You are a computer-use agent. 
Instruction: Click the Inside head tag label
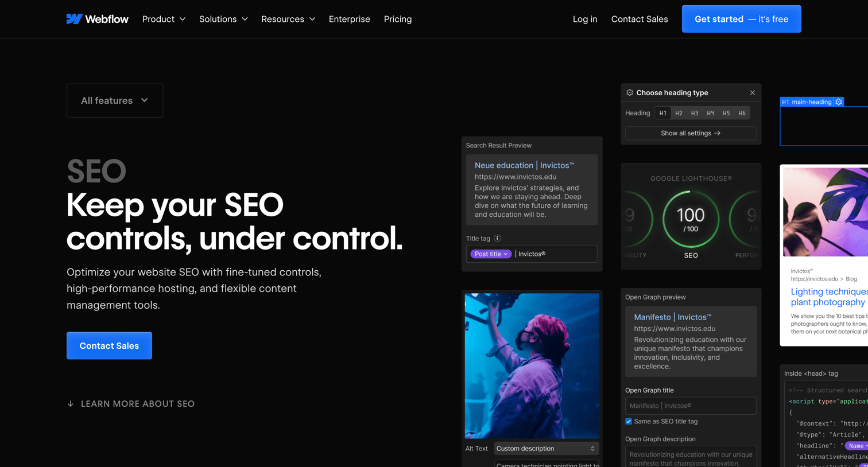click(x=811, y=373)
